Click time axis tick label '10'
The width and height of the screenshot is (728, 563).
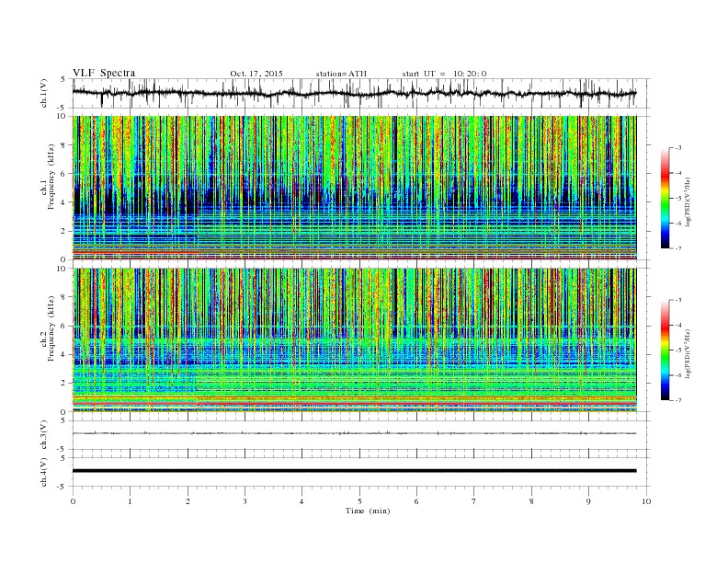[x=646, y=501]
